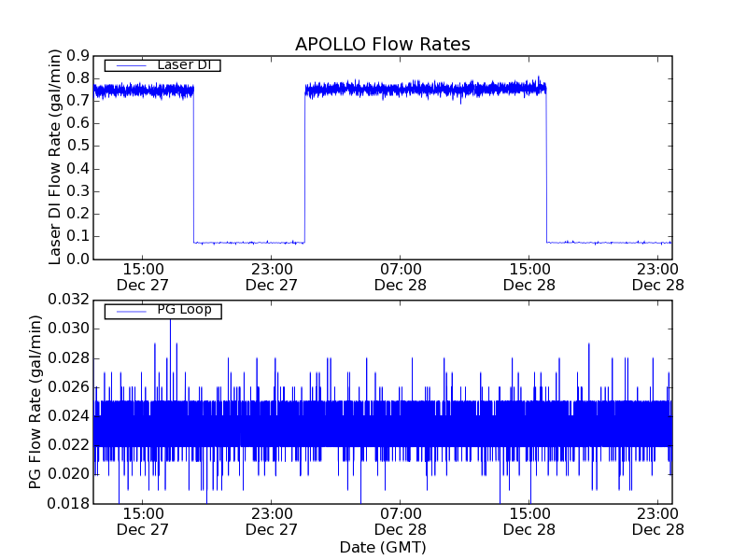Select the 0.4 tick on Laser DI axis
The image size is (747, 560).
[78, 169]
